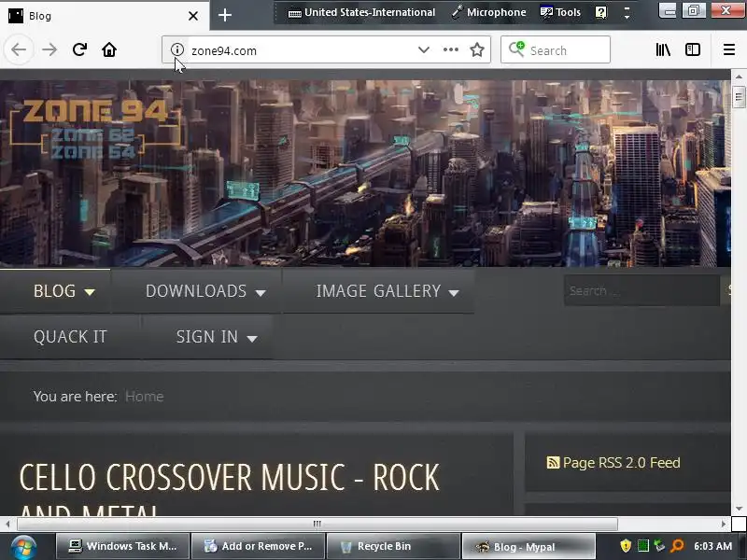Toggle the Microphone in language bar
747x560 pixels.
[488, 12]
